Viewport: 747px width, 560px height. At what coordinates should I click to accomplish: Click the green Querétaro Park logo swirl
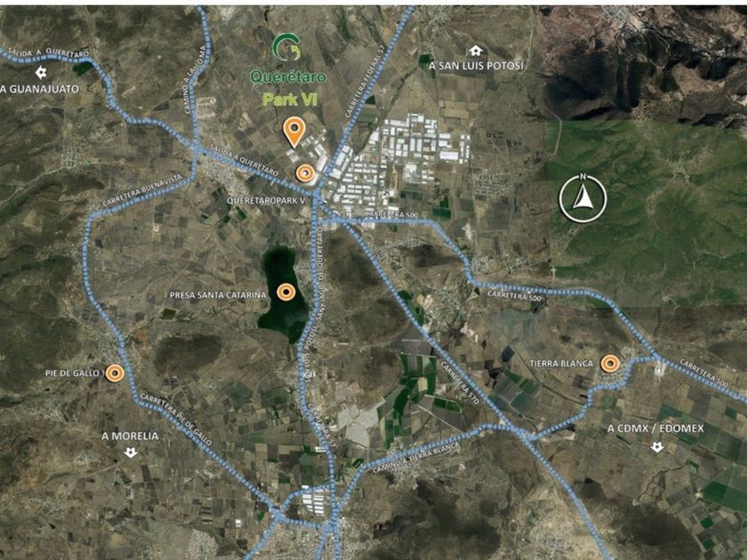[x=286, y=47]
